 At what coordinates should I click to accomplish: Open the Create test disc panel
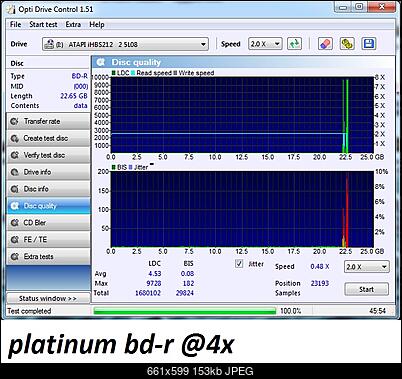pyautogui.click(x=48, y=138)
